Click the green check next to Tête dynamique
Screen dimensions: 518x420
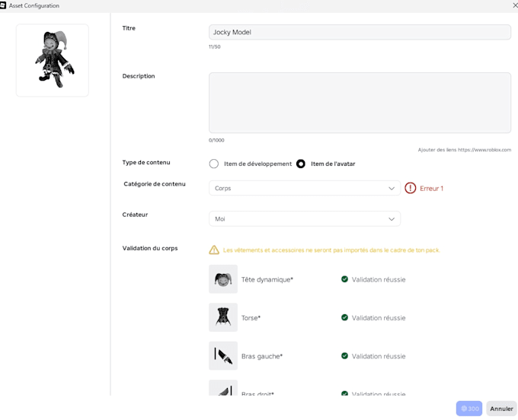click(344, 279)
